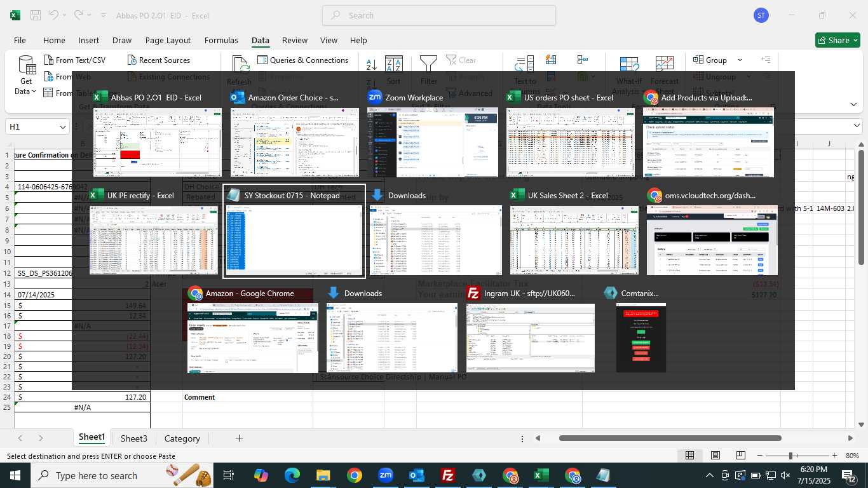The width and height of the screenshot is (868, 488).
Task: Open Windows Start menu
Action: tap(15, 475)
